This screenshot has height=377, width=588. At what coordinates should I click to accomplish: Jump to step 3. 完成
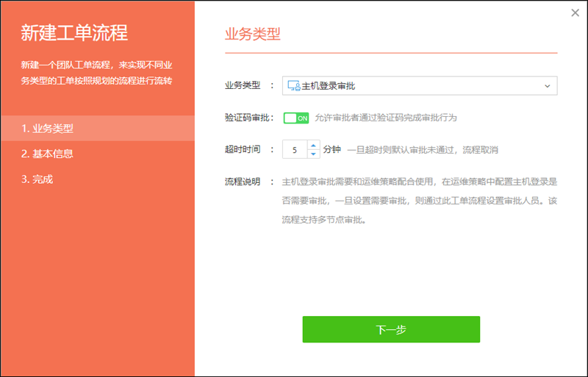37,179
